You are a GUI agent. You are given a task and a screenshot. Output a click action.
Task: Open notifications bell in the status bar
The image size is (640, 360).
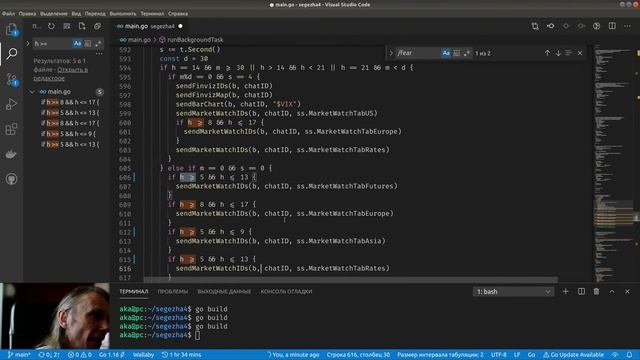tap(629, 355)
